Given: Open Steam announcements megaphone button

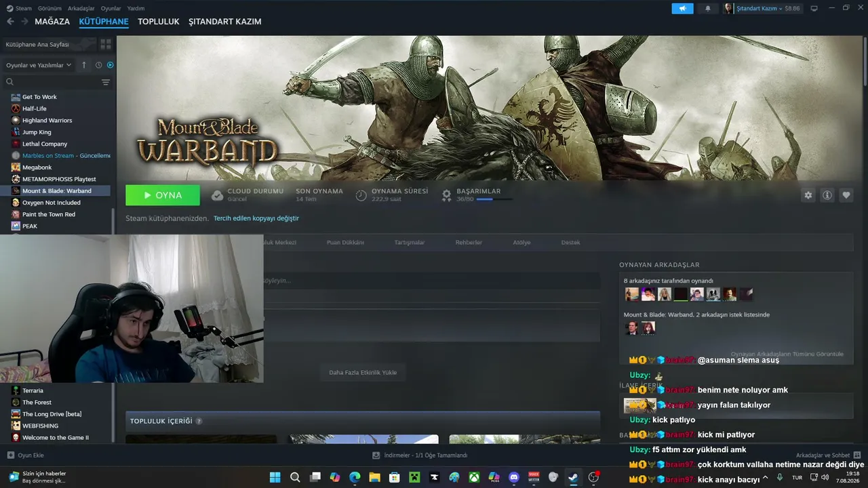Looking at the screenshot, I should (682, 8).
